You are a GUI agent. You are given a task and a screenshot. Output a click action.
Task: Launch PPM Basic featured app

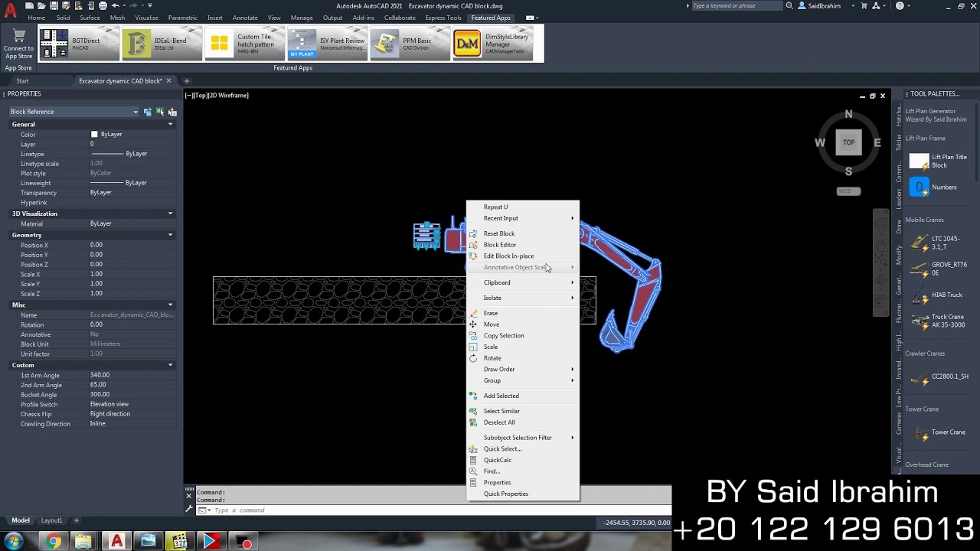(410, 44)
